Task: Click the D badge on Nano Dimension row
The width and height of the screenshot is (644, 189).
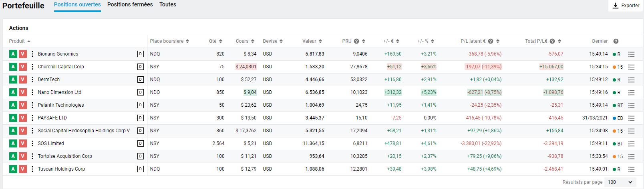Action: 141,92
